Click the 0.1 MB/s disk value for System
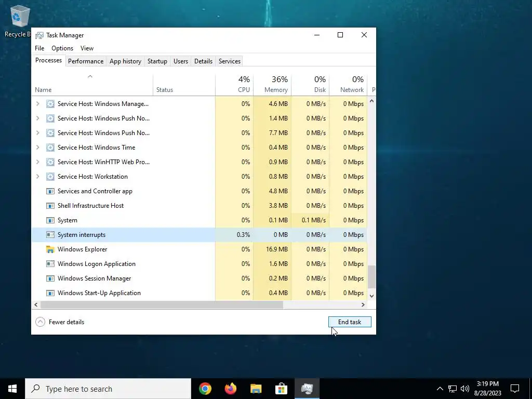This screenshot has width=532, height=399. [x=313, y=220]
